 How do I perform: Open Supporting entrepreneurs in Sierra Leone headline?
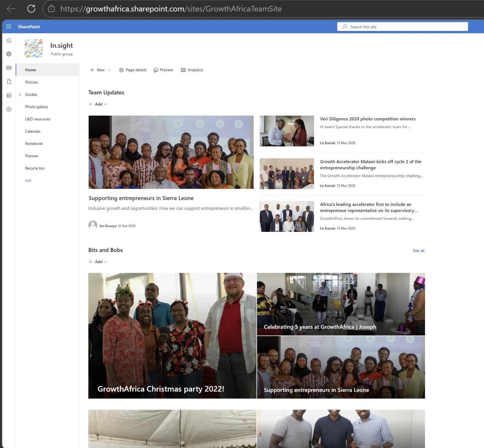coord(141,198)
